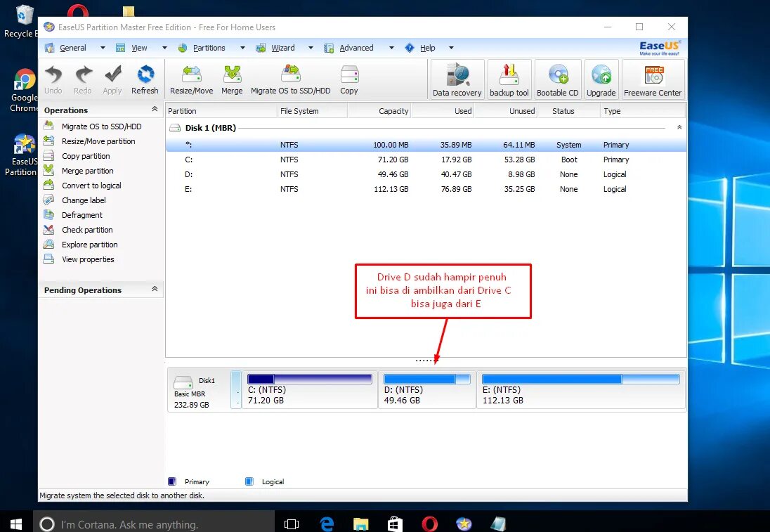Sort by the Used column header
Image resolution: width=770 pixels, height=532 pixels.
tap(443, 111)
